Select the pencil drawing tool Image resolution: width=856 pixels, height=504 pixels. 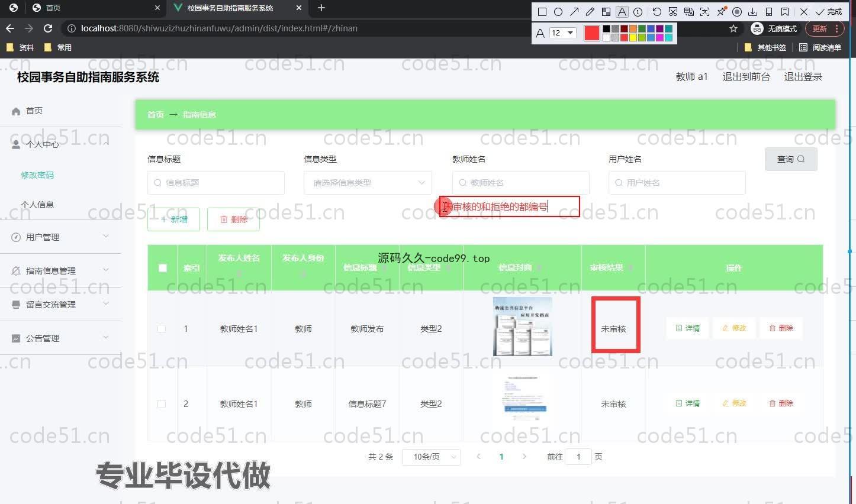pos(590,11)
